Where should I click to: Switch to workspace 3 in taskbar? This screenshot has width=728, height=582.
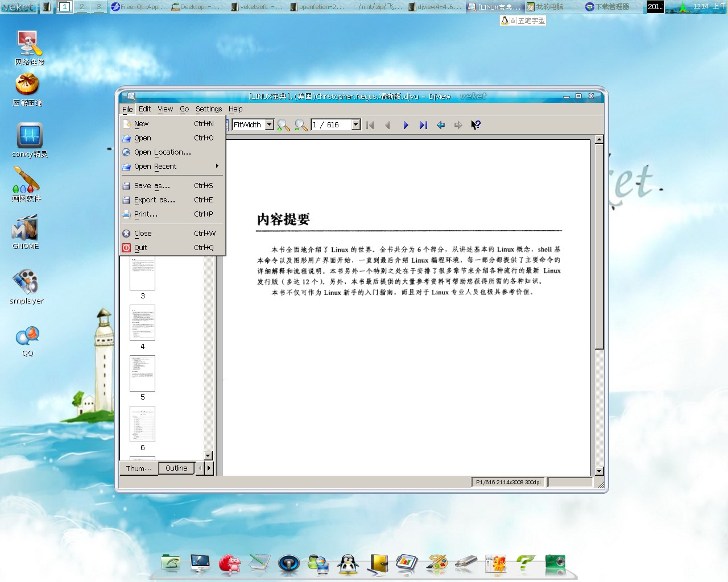coord(99,7)
